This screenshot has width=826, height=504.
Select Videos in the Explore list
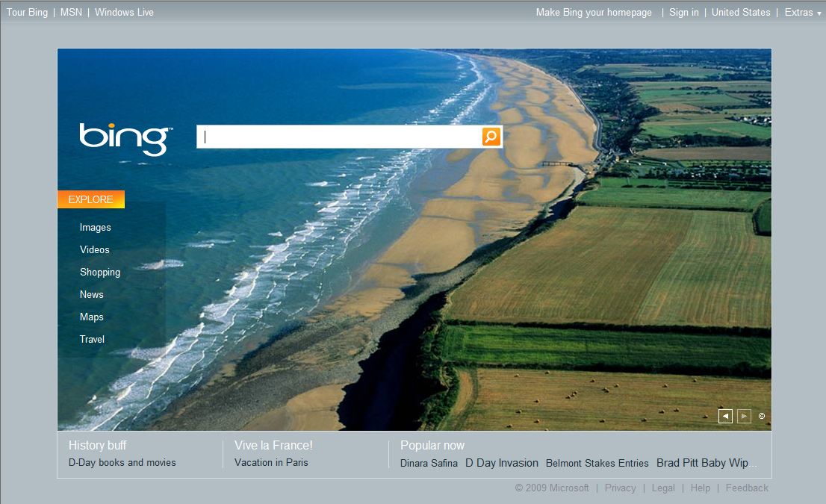pyautogui.click(x=95, y=250)
